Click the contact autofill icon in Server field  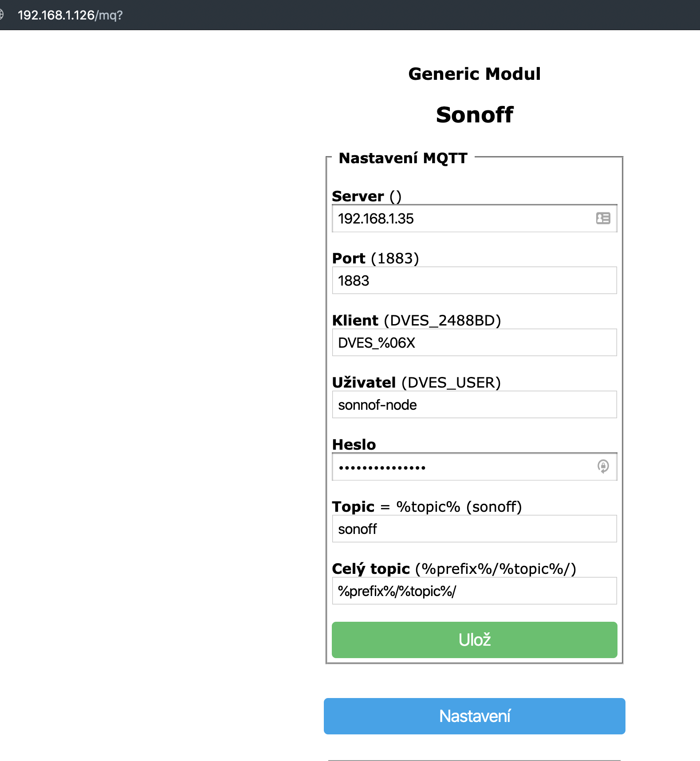pos(603,218)
